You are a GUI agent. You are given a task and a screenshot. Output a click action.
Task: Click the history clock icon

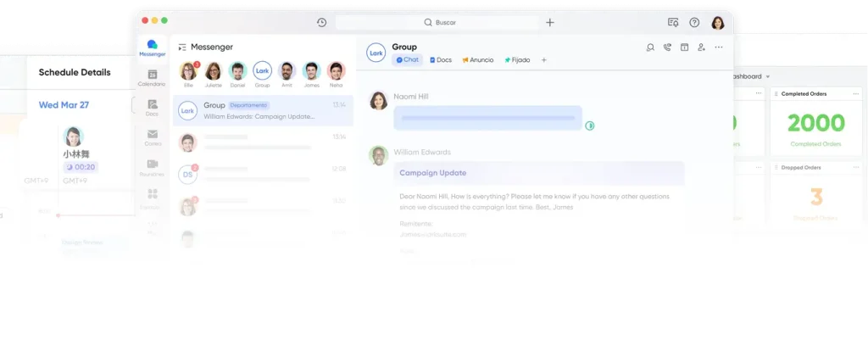pos(321,23)
